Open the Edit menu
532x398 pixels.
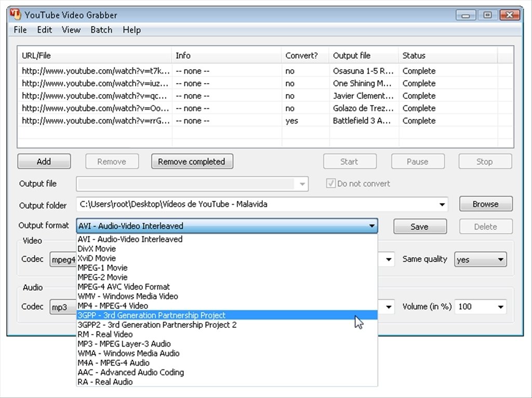point(45,30)
